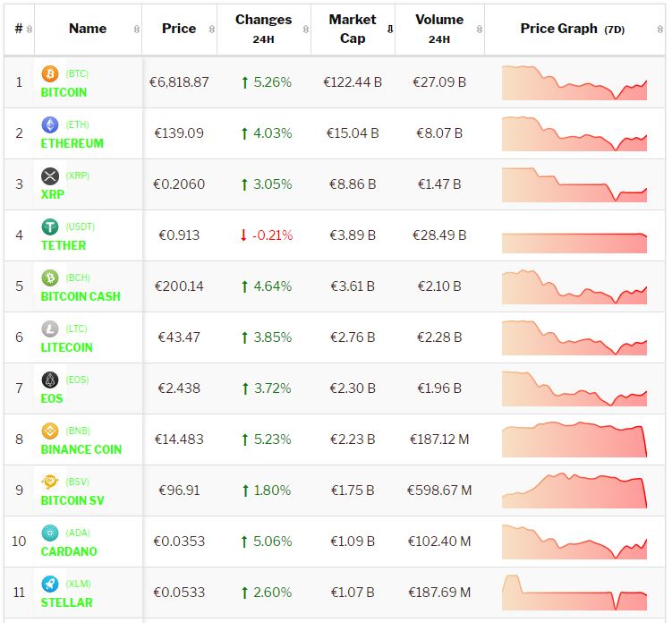Open the BITCOIN SV coin link

(x=72, y=500)
